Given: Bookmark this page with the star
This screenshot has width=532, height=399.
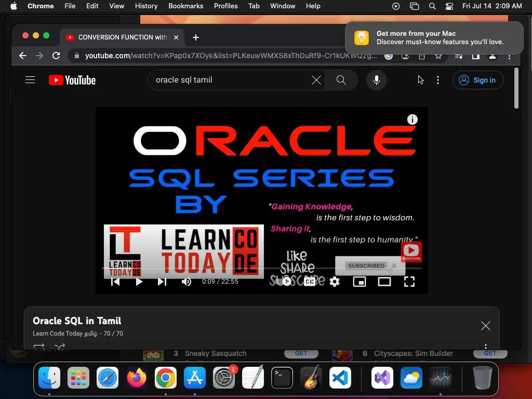Looking at the screenshot, I should (x=438, y=56).
